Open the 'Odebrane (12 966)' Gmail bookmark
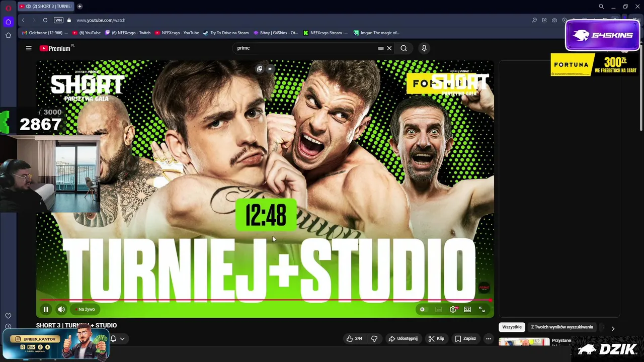The width and height of the screenshot is (644, 362). click(x=45, y=33)
